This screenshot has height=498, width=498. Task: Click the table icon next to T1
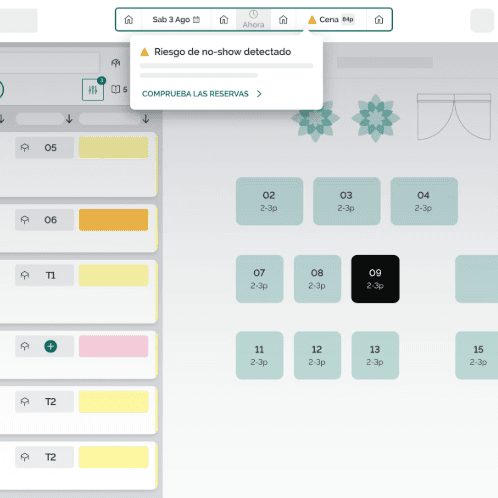(x=25, y=275)
